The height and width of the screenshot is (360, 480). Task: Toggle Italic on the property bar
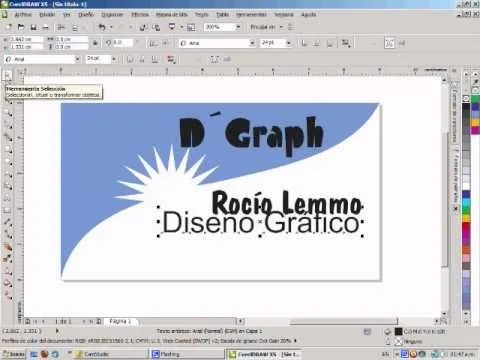pos(317,43)
